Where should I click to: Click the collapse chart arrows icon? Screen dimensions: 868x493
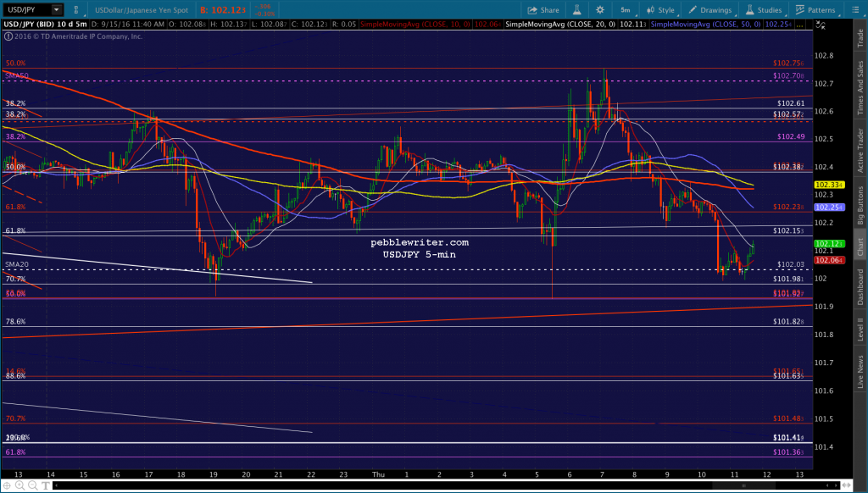click(821, 25)
